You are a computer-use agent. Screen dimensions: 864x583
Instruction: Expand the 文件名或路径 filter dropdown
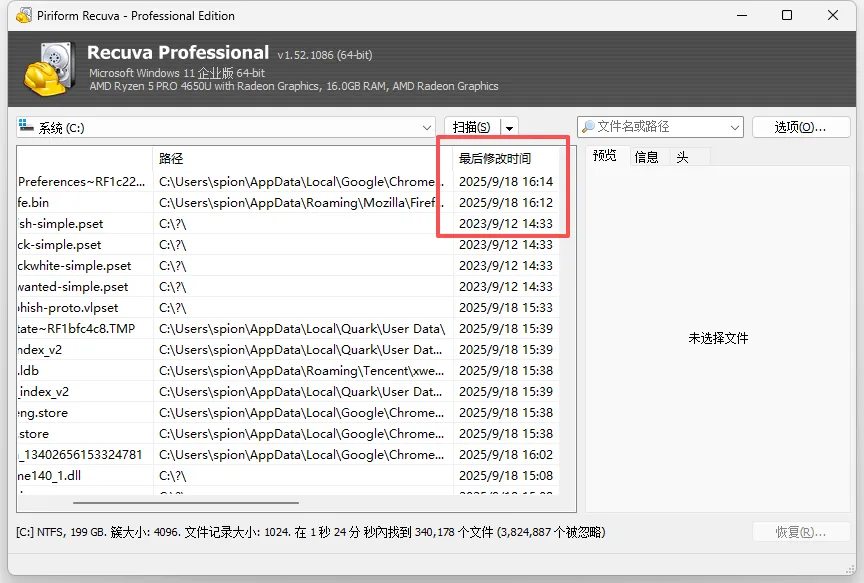735,127
